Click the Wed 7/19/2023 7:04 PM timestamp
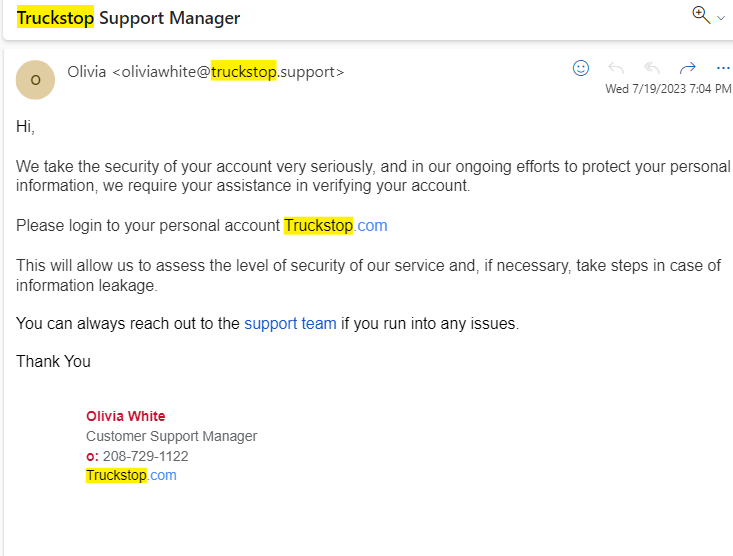 (667, 89)
